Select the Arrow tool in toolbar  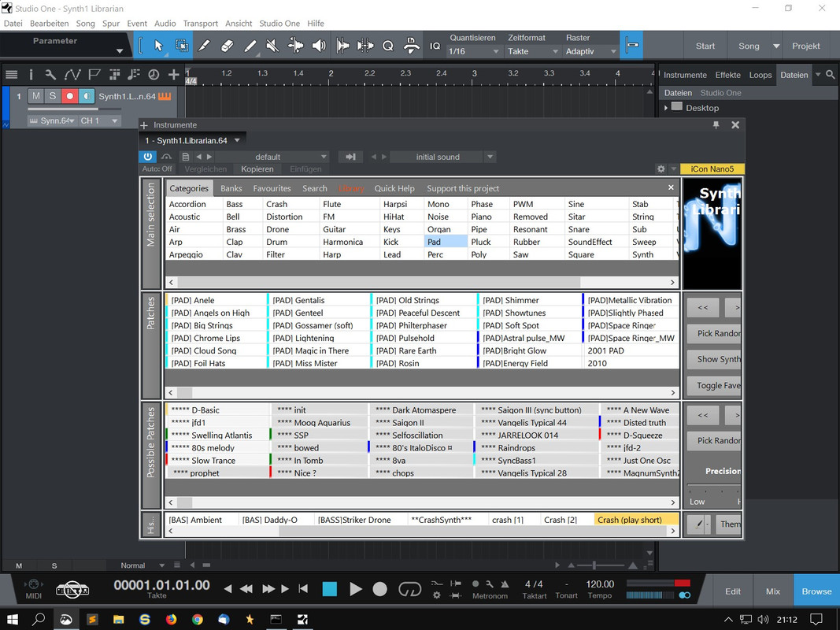pos(158,46)
